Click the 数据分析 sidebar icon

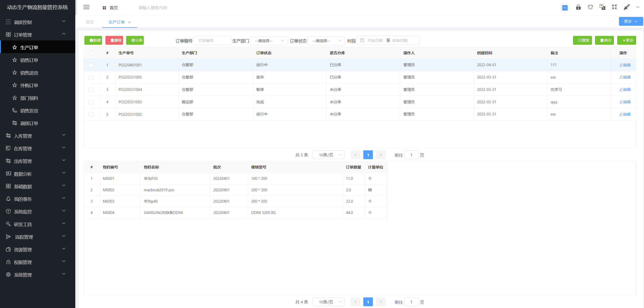coord(8,174)
